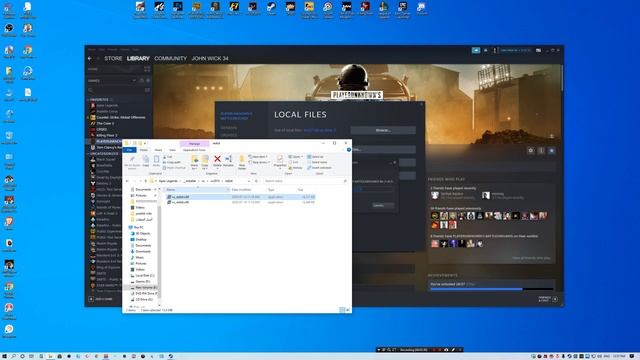
Task: Click the achievements progress bar in Steam
Action: (491, 289)
